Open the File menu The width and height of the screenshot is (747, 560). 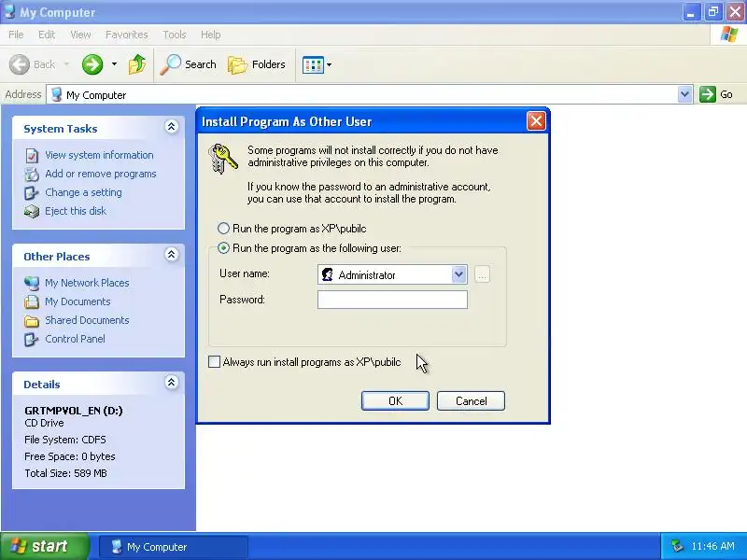[x=16, y=35]
